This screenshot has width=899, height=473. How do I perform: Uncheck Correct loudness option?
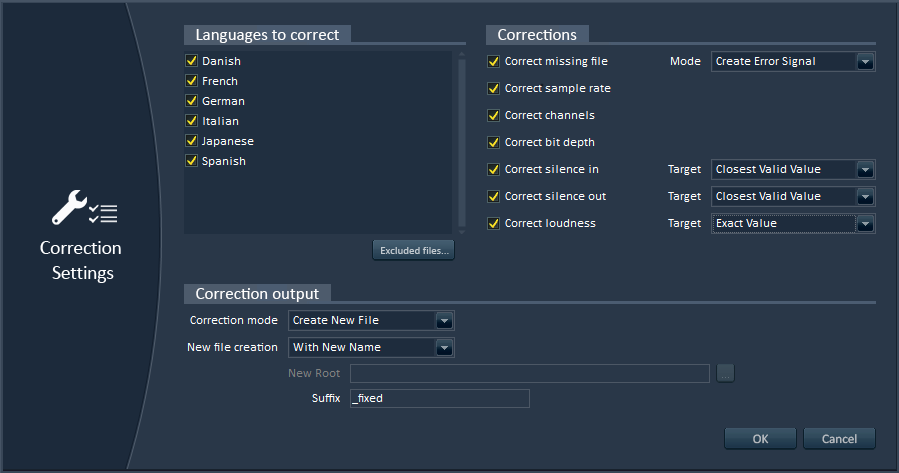click(x=493, y=223)
